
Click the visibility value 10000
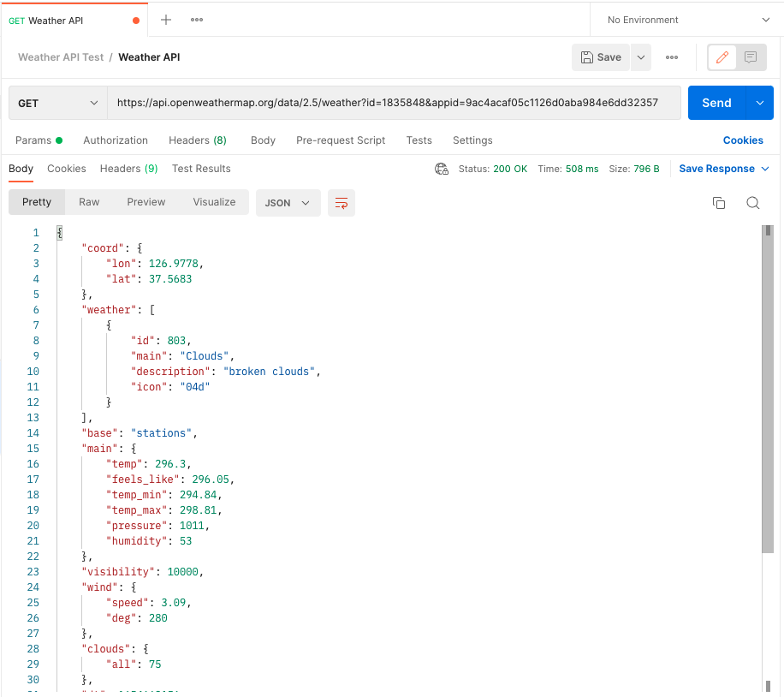coord(182,572)
